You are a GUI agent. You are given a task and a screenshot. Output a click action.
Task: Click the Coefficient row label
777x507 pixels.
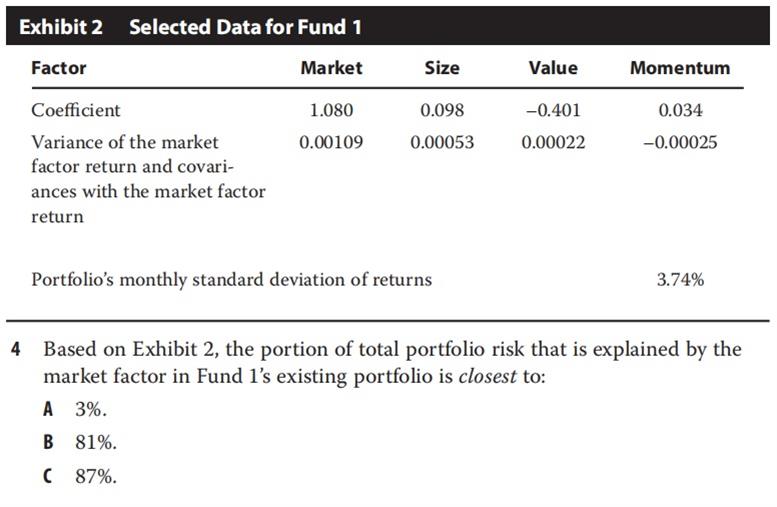coord(76,110)
